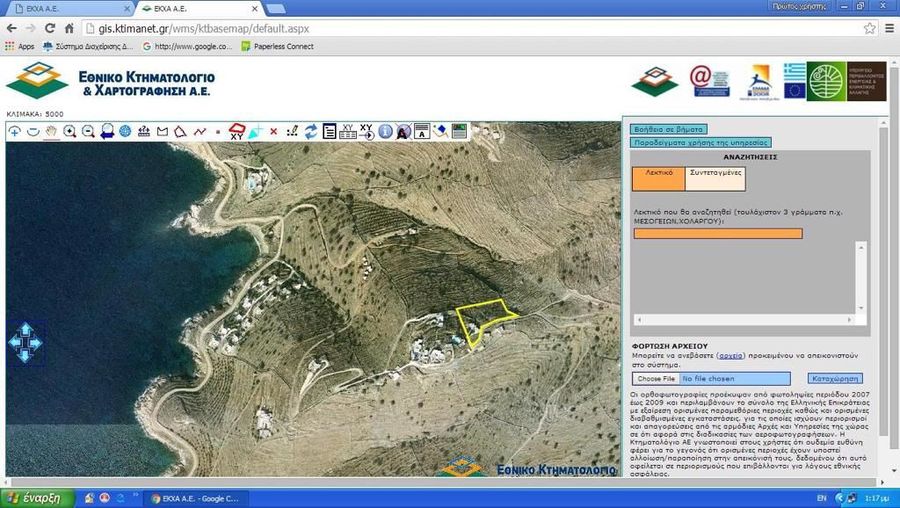Click the globe full extent icon
Viewport: 900px width, 508px height.
(x=125, y=131)
